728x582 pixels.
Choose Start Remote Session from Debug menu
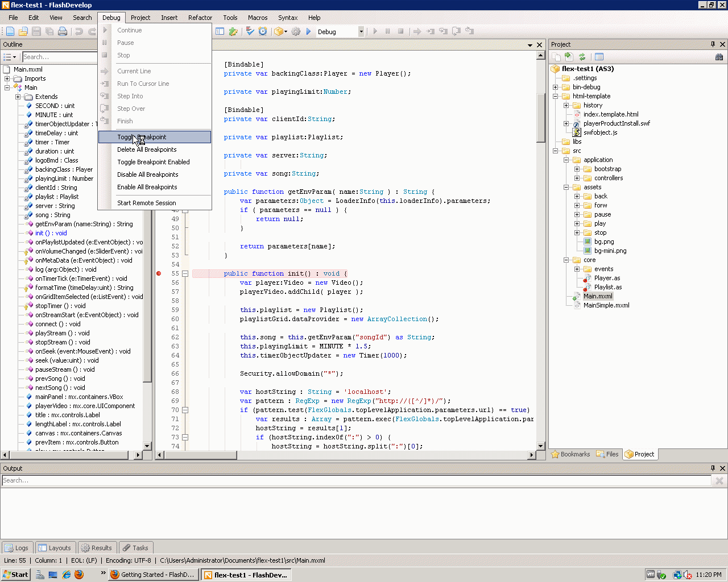point(147,203)
